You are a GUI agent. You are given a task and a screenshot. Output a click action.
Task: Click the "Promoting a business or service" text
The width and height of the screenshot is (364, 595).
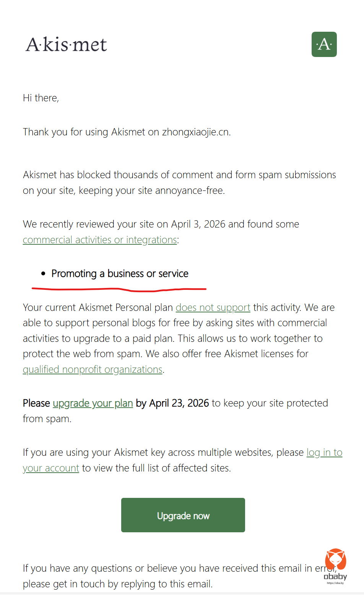pyautogui.click(x=120, y=274)
